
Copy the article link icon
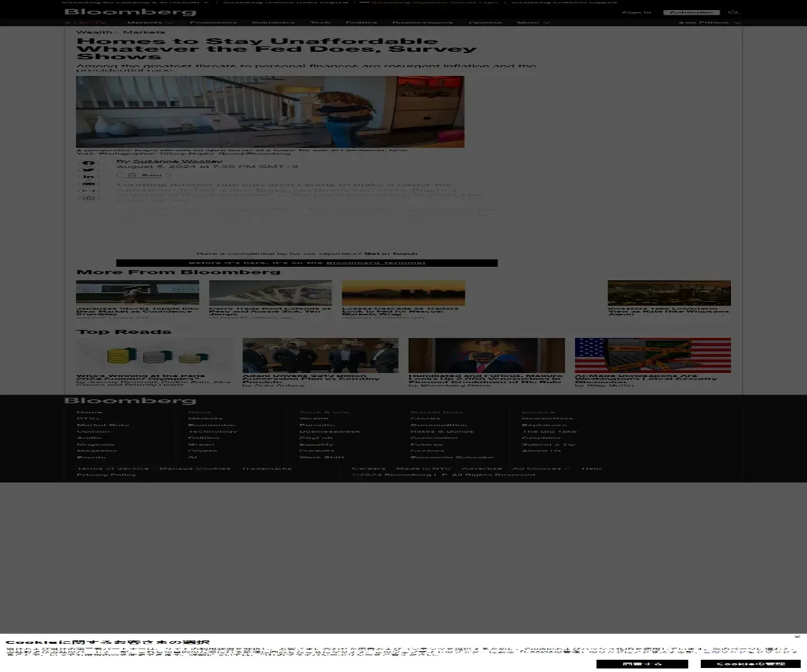point(89,192)
